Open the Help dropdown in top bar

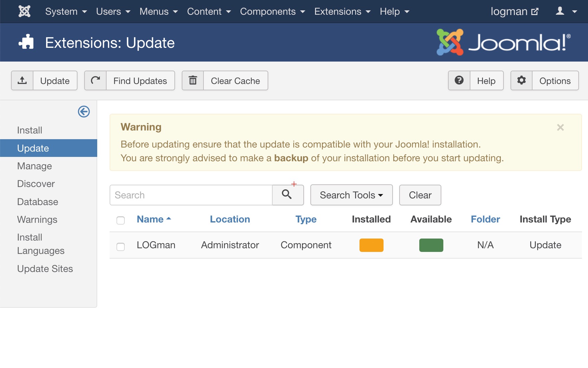click(x=395, y=11)
